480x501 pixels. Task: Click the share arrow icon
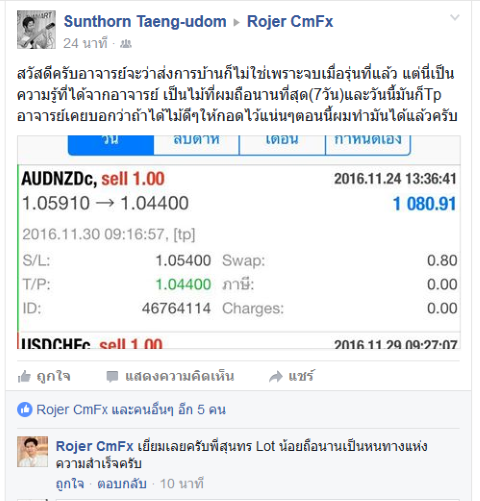click(276, 377)
